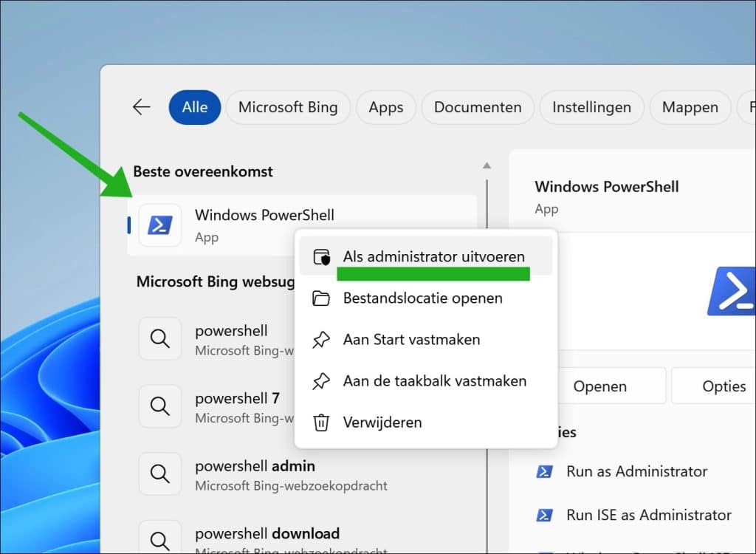Click Run as Administrator in preview pane
The width and height of the screenshot is (756, 554).
click(x=637, y=471)
